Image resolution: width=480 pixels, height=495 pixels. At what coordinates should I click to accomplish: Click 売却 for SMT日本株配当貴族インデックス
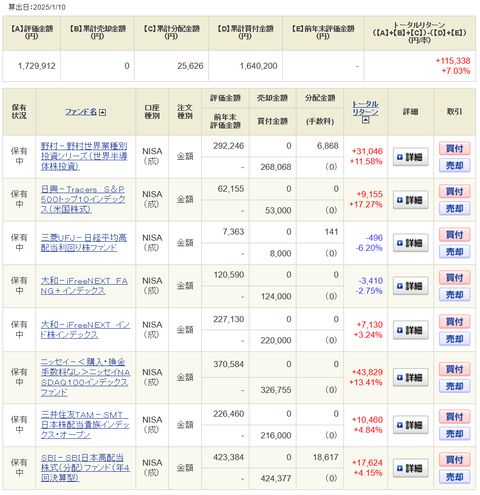[454, 433]
